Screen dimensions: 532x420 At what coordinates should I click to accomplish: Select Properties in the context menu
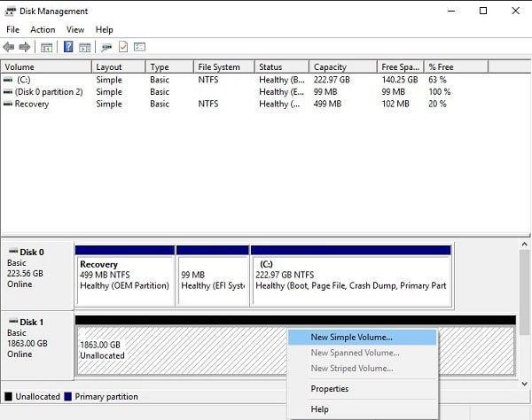(x=362, y=389)
